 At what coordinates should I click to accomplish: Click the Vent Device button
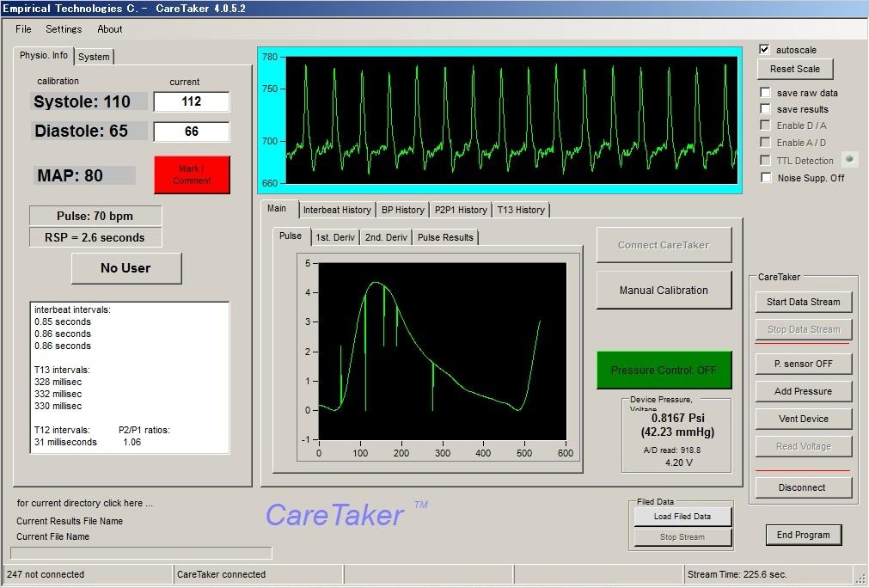[803, 419]
